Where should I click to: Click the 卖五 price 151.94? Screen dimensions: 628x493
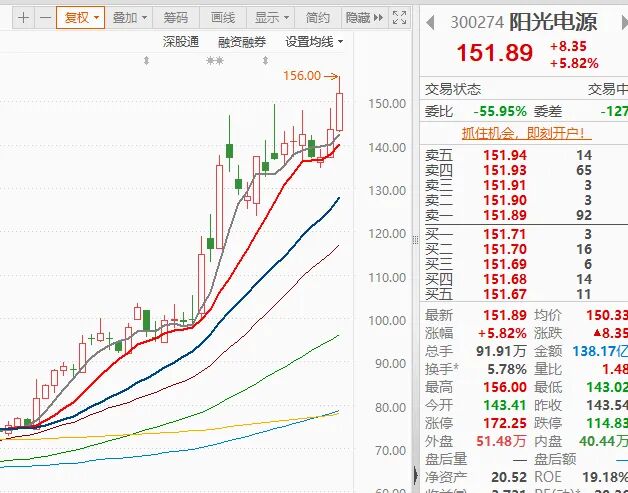505,155
